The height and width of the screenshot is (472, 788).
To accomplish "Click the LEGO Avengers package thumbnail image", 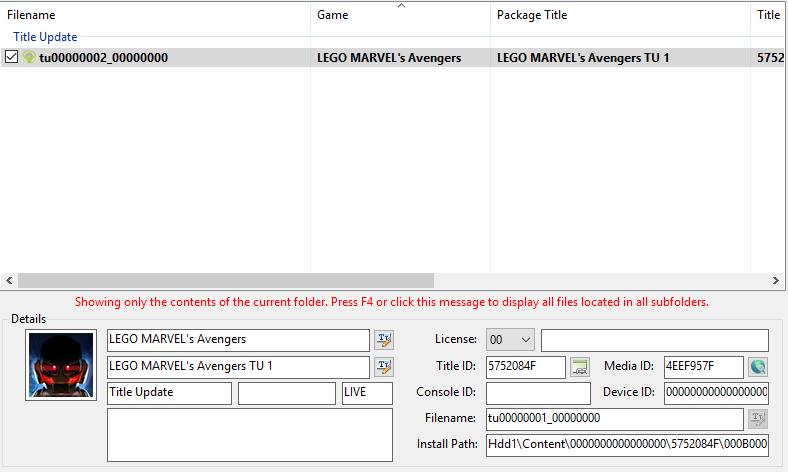I will [62, 366].
